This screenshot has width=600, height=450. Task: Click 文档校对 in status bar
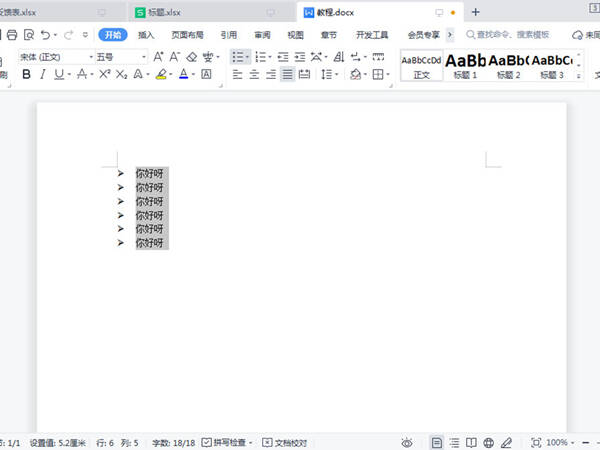tap(285, 443)
